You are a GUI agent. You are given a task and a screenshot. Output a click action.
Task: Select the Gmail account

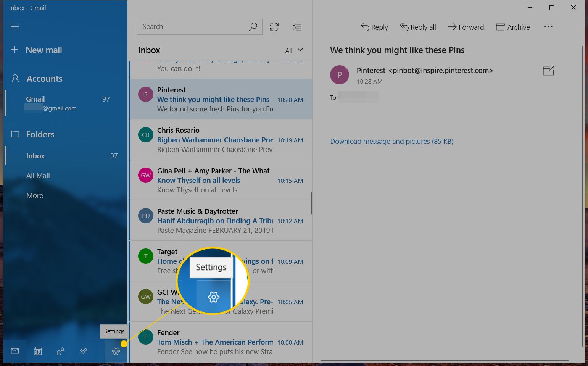[x=66, y=103]
